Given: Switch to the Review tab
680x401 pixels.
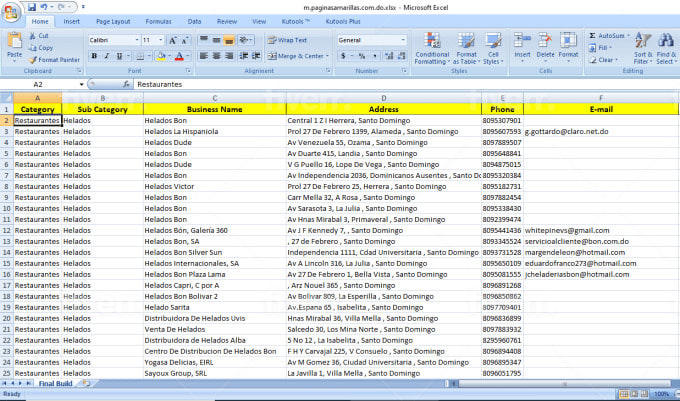Looking at the screenshot, I should point(227,22).
